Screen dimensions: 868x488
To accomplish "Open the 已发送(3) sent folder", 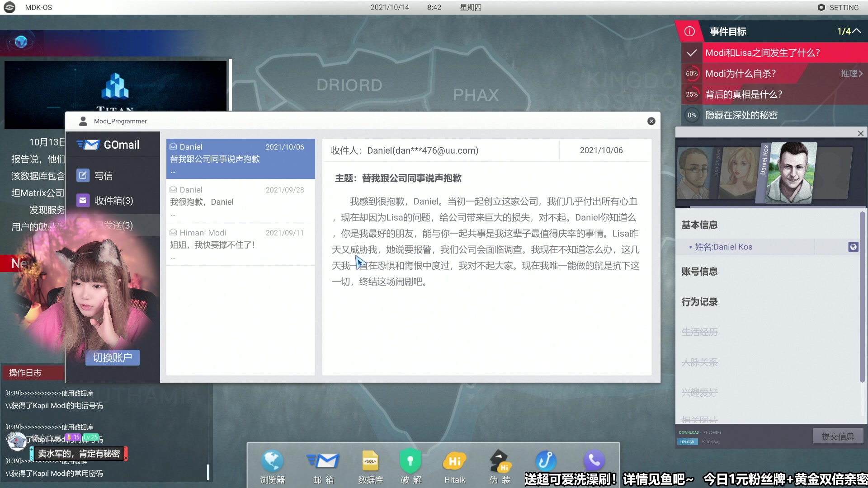I will click(113, 225).
